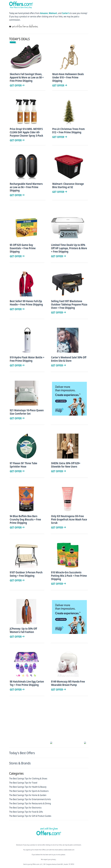Open Savings Tips for Electronics category
The image size is (111, 868).
click(x=25, y=808)
